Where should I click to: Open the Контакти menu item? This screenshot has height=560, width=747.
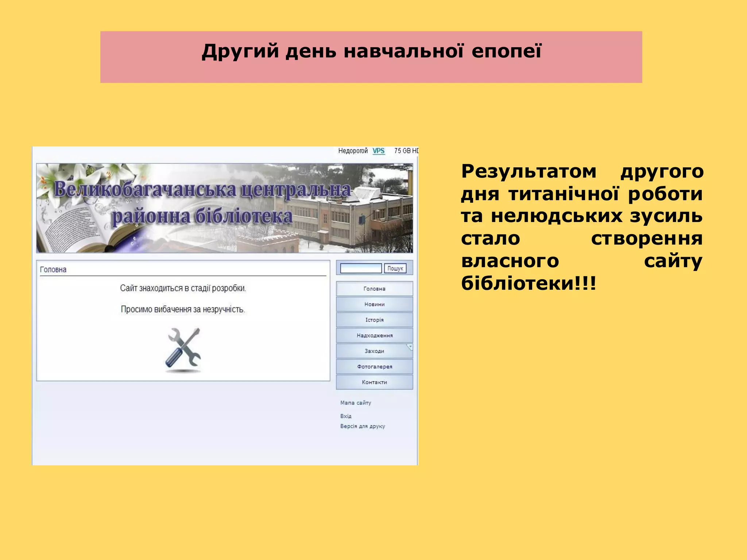374,382
